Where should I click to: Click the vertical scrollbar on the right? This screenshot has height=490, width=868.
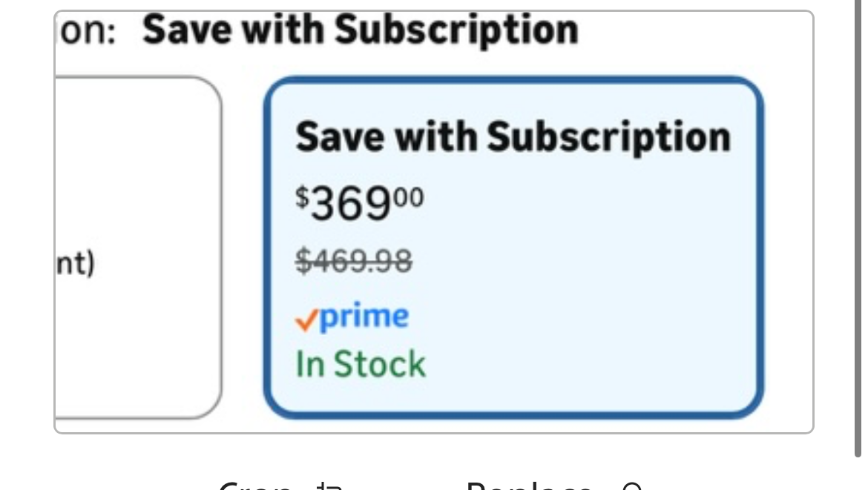[858, 222]
